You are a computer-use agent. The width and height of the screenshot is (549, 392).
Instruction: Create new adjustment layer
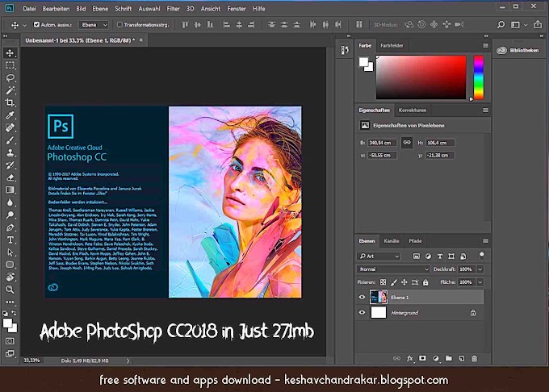pos(435,358)
